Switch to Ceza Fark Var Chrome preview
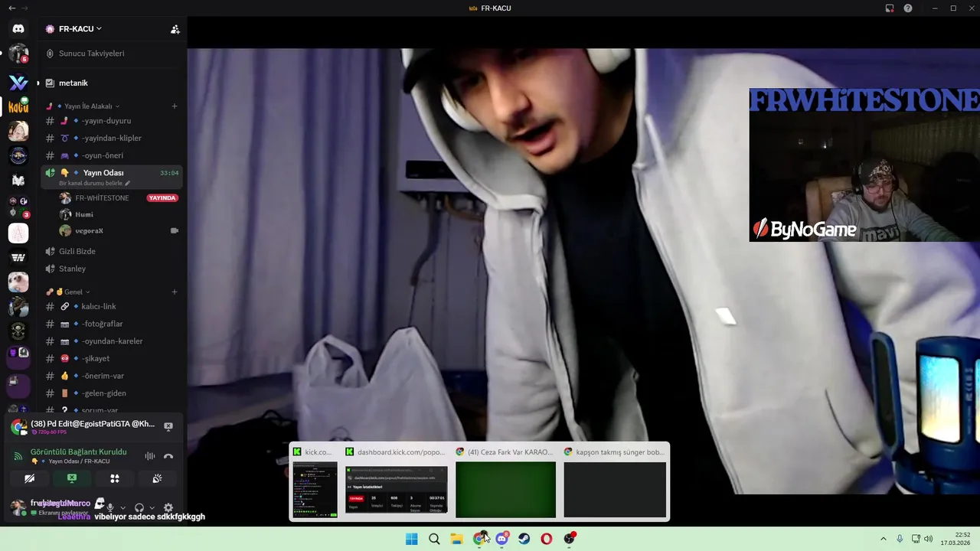980x551 pixels. point(505,482)
